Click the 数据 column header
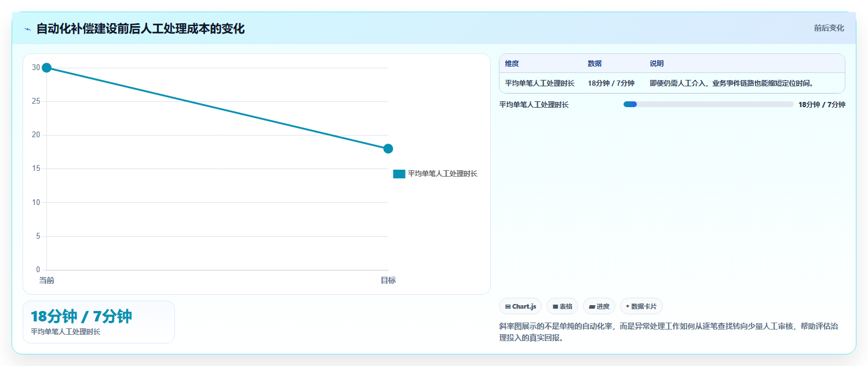 point(595,64)
